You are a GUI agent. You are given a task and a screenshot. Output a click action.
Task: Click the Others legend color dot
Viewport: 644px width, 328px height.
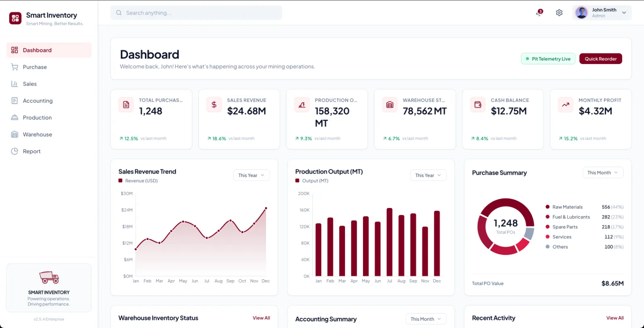pos(547,247)
